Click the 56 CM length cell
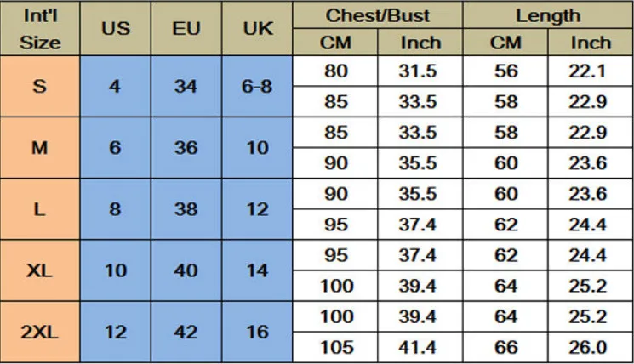 tap(505, 71)
